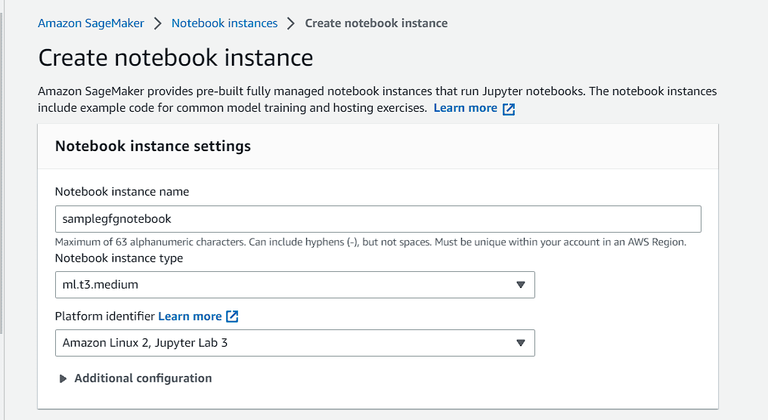
Task: Open the Platform identifier dropdown
Action: coord(294,343)
